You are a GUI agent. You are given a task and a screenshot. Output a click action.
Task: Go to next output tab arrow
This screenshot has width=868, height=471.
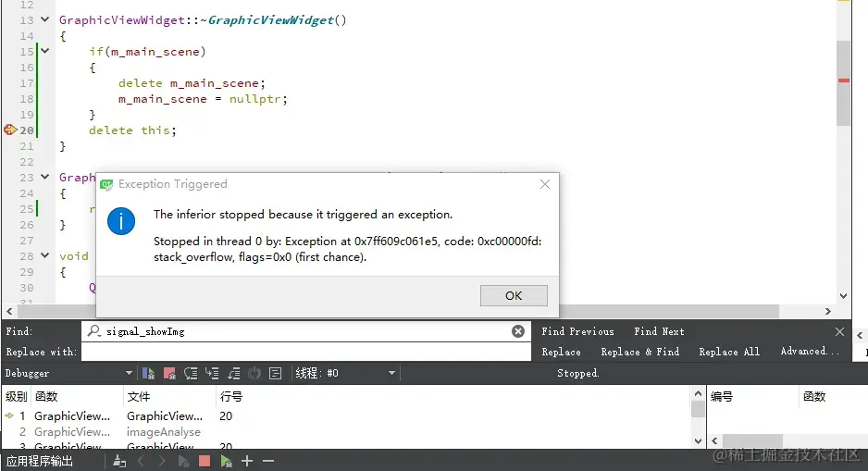tap(161, 461)
